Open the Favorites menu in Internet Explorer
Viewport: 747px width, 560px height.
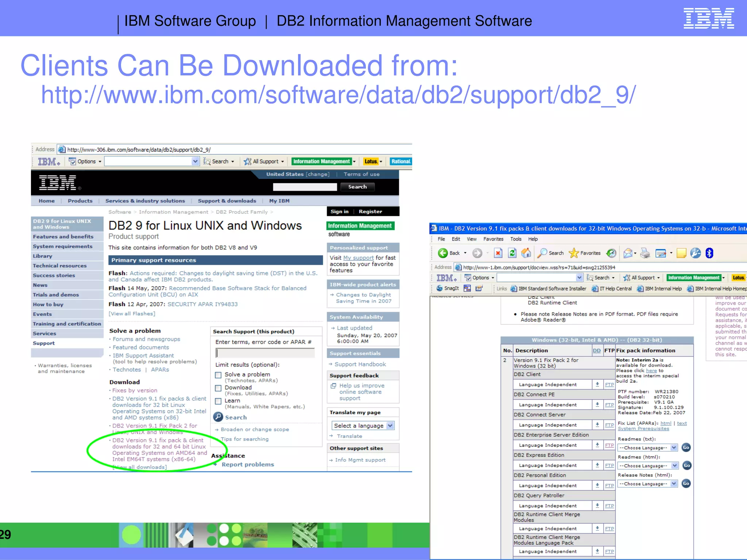[493, 239]
